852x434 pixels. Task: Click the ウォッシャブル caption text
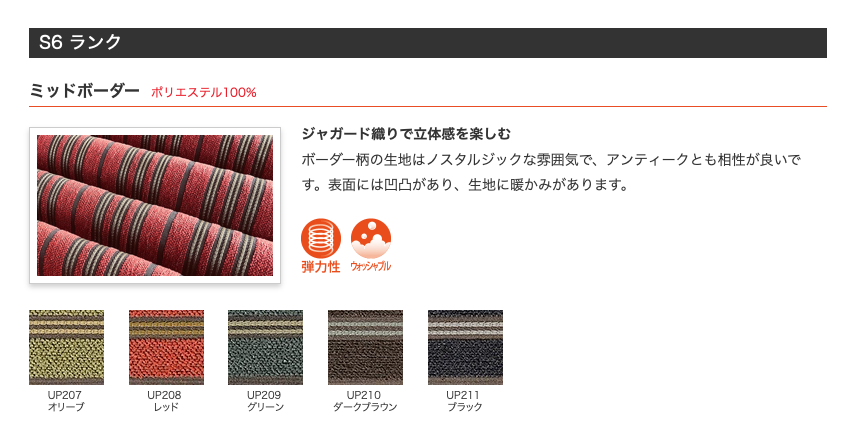coord(371,266)
